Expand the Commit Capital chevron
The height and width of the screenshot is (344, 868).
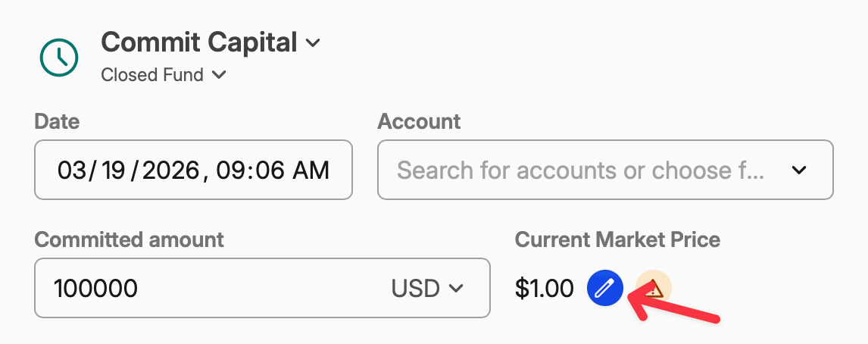click(x=313, y=43)
